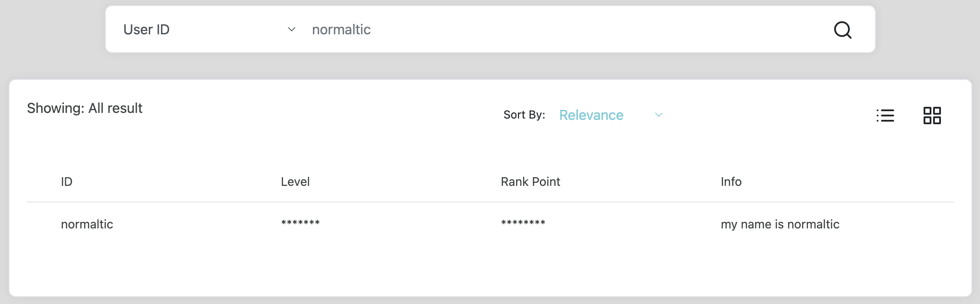Viewport: 980px width, 304px height.
Task: Click the chevron beside User ID
Action: click(x=292, y=30)
